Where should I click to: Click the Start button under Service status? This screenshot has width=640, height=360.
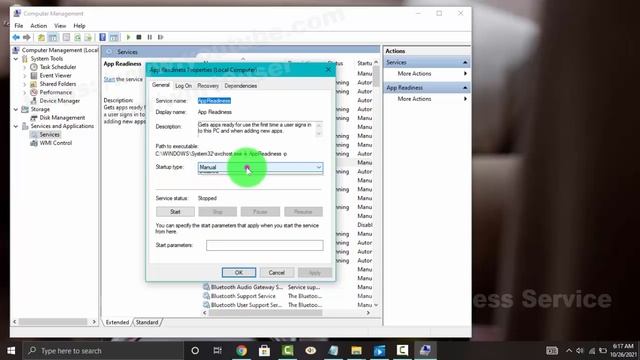[175, 212]
